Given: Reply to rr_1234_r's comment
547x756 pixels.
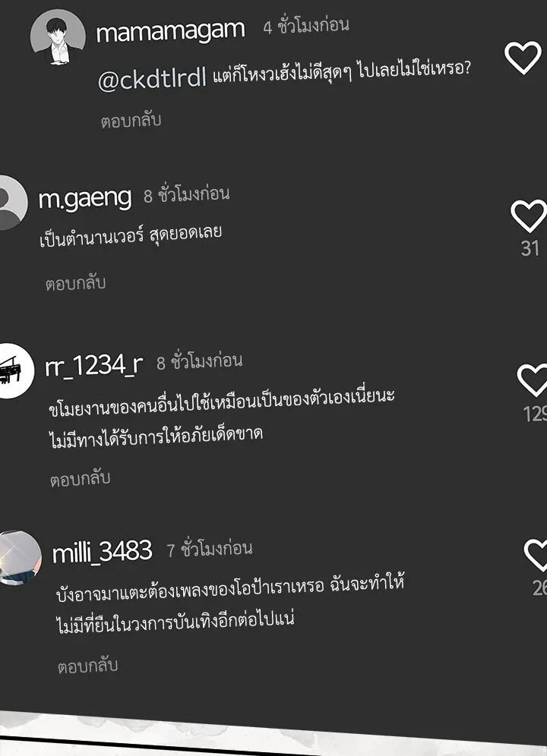Looking at the screenshot, I should coord(80,479).
